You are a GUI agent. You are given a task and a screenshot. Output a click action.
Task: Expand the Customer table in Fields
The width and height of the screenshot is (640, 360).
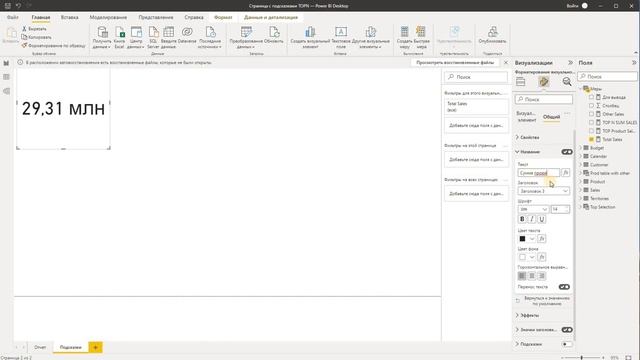tap(581, 164)
